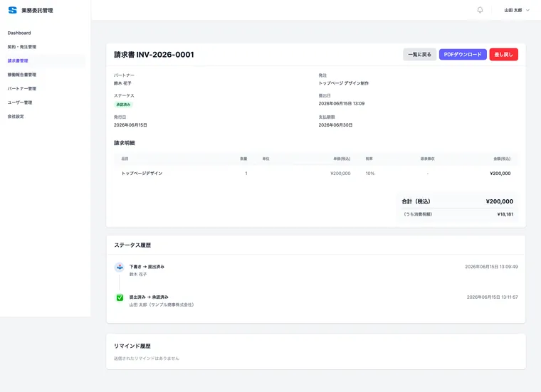Screen dimensions: 541x392
Task: Select 請求書管理 in the sidebar
Action: coord(18,60)
